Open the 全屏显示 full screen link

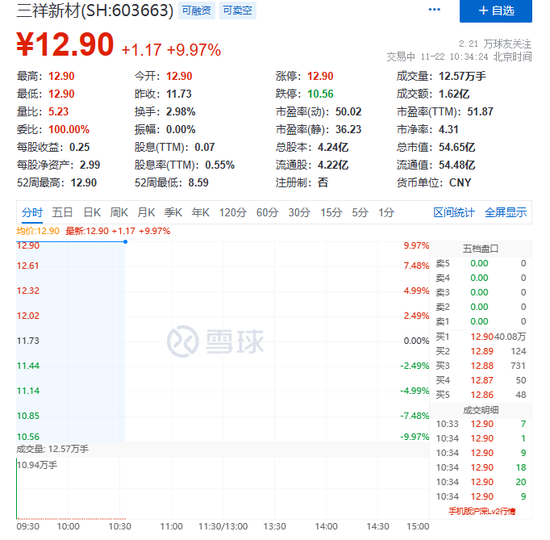[505, 212]
